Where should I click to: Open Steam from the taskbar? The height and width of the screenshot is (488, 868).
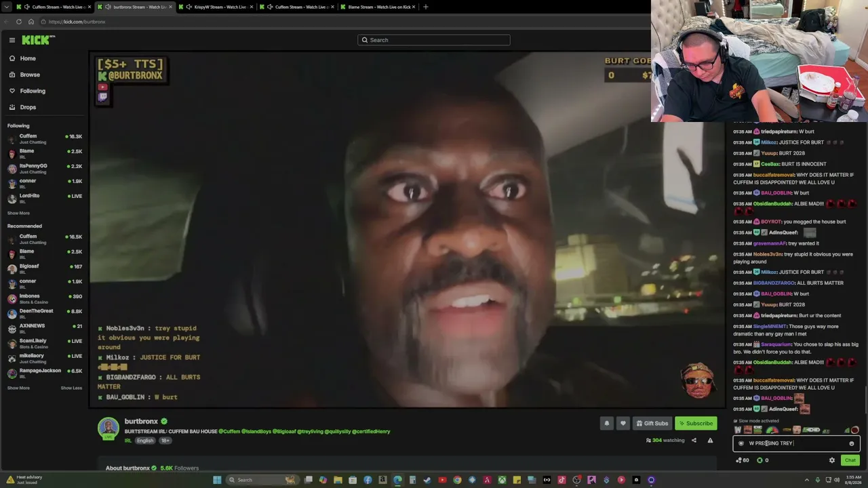427,480
